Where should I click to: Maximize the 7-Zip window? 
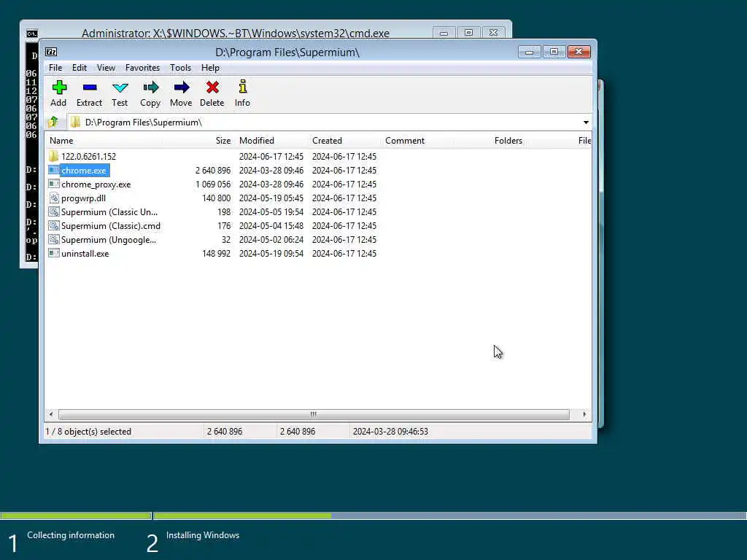click(x=554, y=52)
